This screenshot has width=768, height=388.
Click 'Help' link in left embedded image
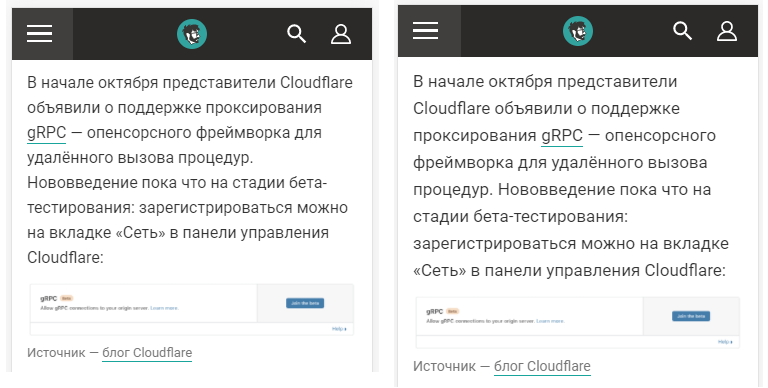[339, 329]
